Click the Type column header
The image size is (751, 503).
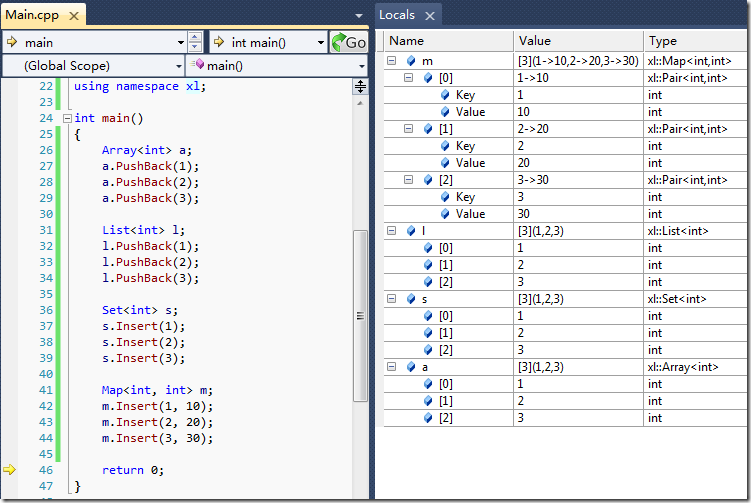695,41
